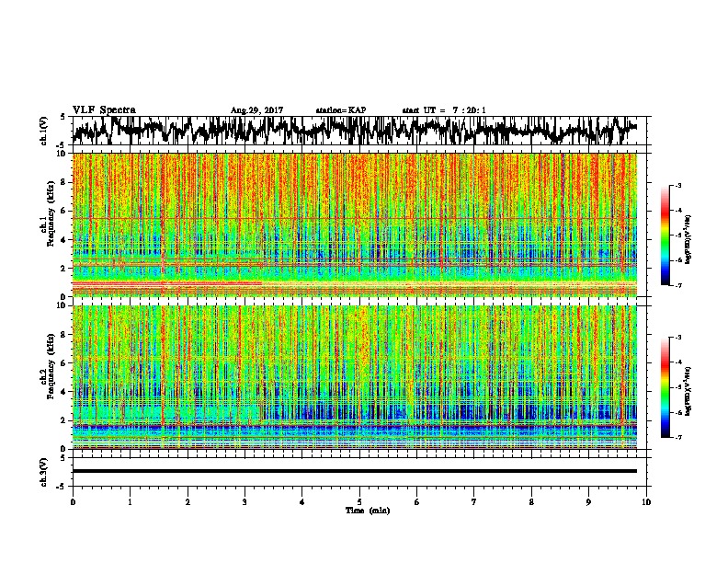
Task: Click the time axis tick label "5"
Action: [359, 502]
